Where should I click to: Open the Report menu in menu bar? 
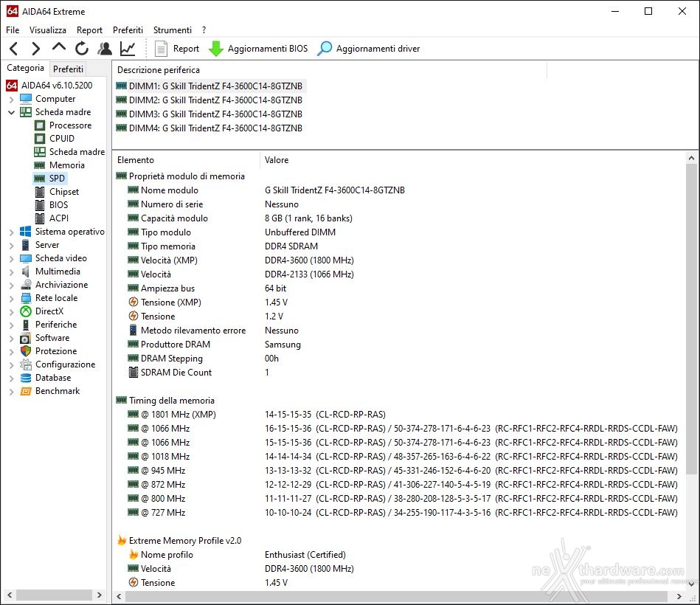(89, 30)
